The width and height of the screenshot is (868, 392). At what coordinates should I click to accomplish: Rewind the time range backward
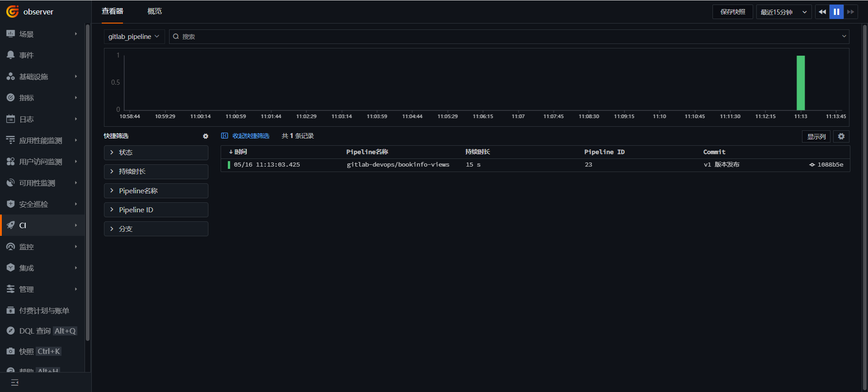point(822,12)
